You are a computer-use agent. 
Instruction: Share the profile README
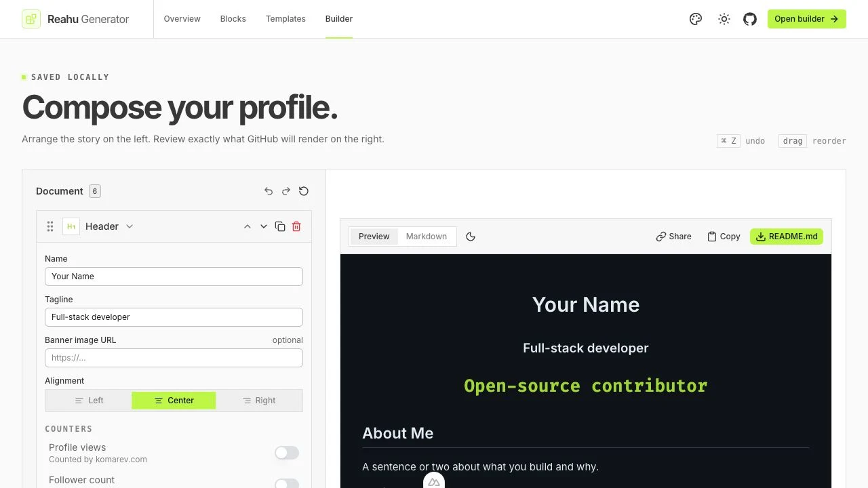click(674, 237)
